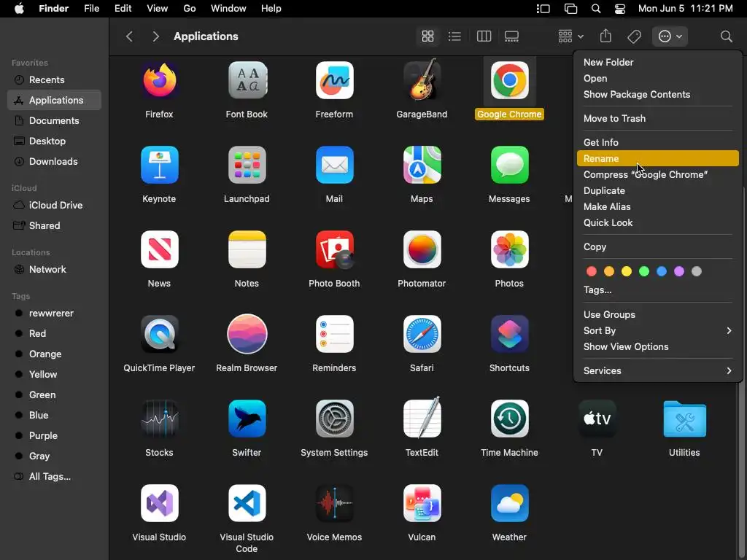
Task: Open Downloads in the sidebar
Action: click(54, 161)
